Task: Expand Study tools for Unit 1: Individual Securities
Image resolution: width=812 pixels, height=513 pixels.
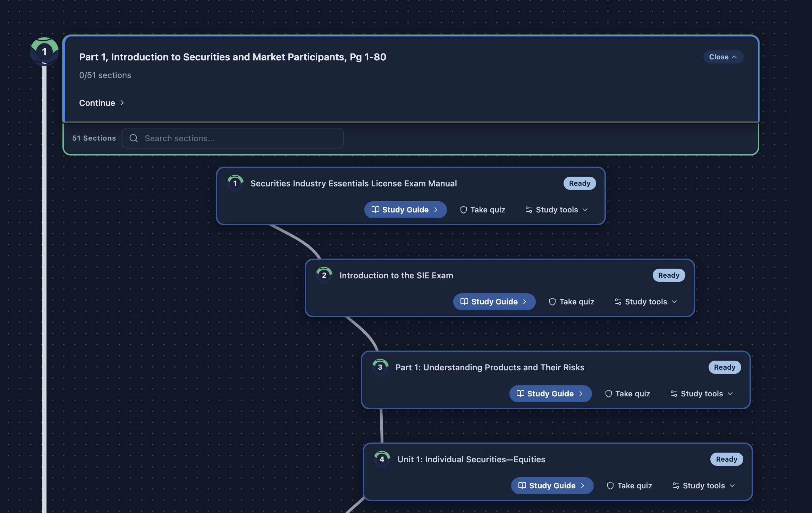Action: (704, 486)
